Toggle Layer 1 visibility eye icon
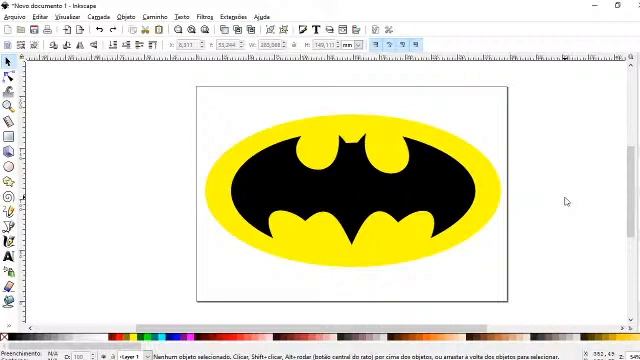The height and width of the screenshot is (360, 640). [103, 356]
